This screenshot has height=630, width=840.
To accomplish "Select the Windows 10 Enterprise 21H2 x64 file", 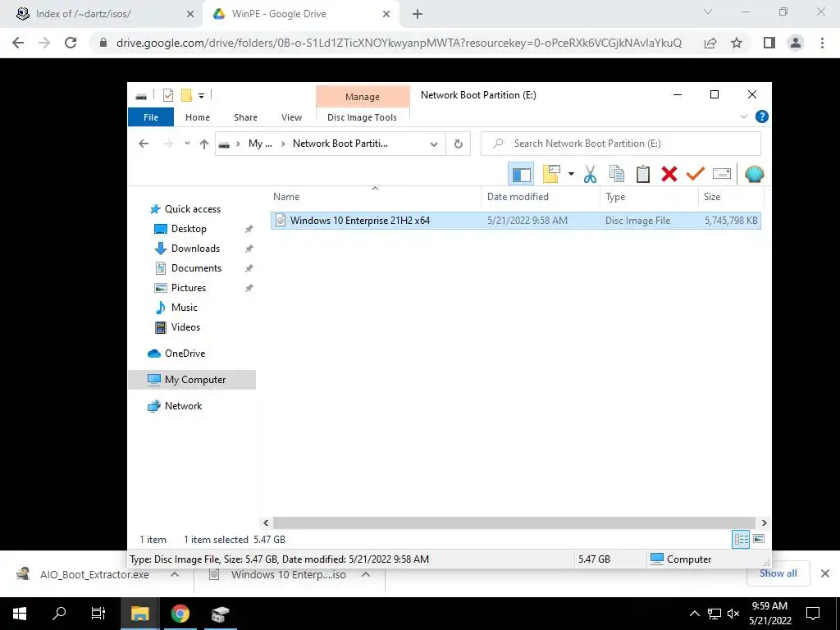I will click(x=515, y=221).
